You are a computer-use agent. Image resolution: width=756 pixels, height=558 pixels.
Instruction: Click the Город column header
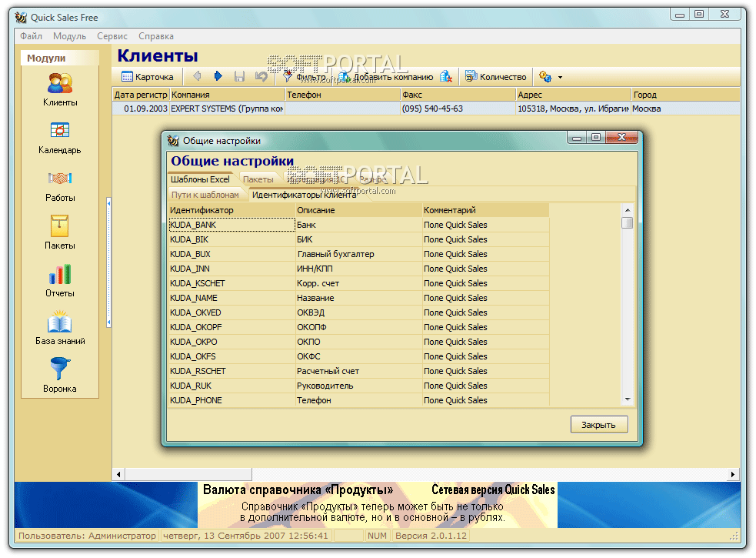(685, 95)
